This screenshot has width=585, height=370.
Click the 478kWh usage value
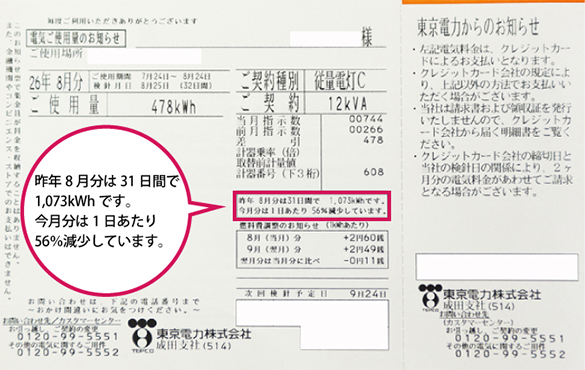point(173,107)
